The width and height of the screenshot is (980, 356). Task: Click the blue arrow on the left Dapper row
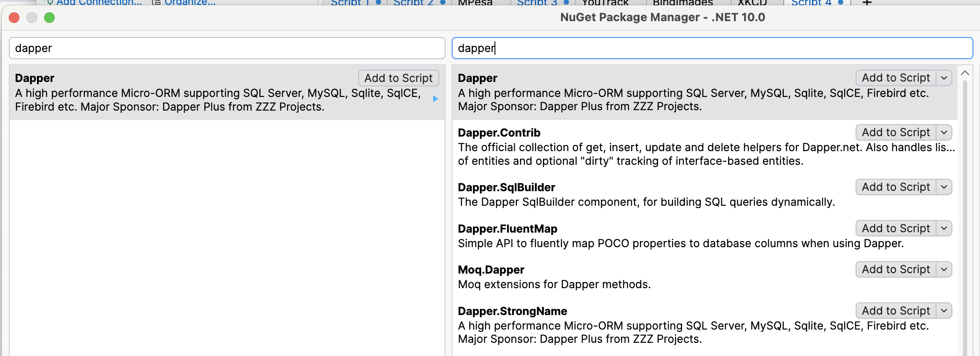click(435, 99)
